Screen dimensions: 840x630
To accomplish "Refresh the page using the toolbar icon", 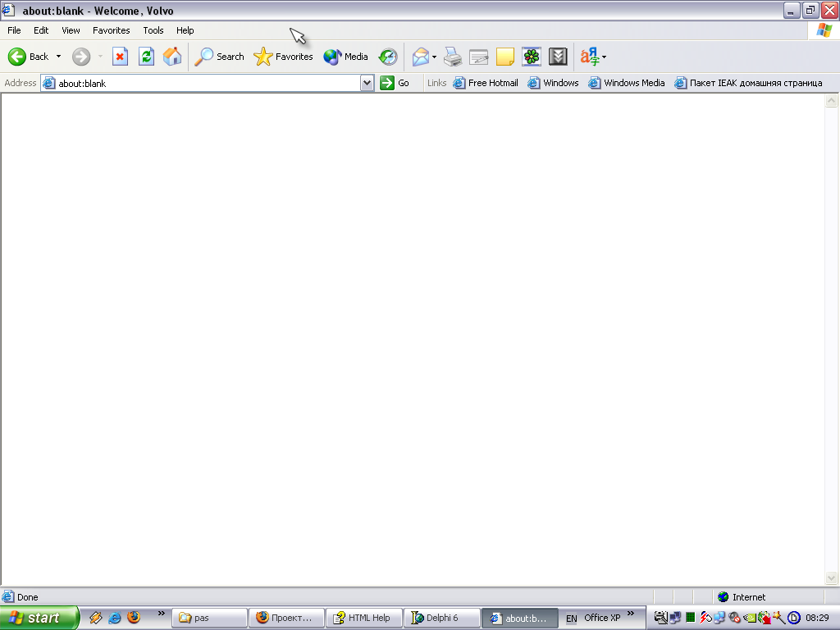I will pos(146,57).
